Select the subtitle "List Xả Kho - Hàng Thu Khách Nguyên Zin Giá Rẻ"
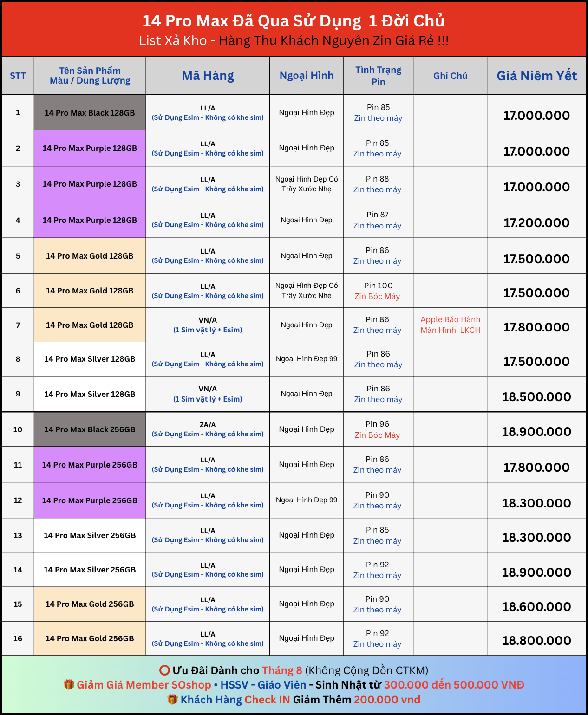The image size is (588, 715). point(294,41)
